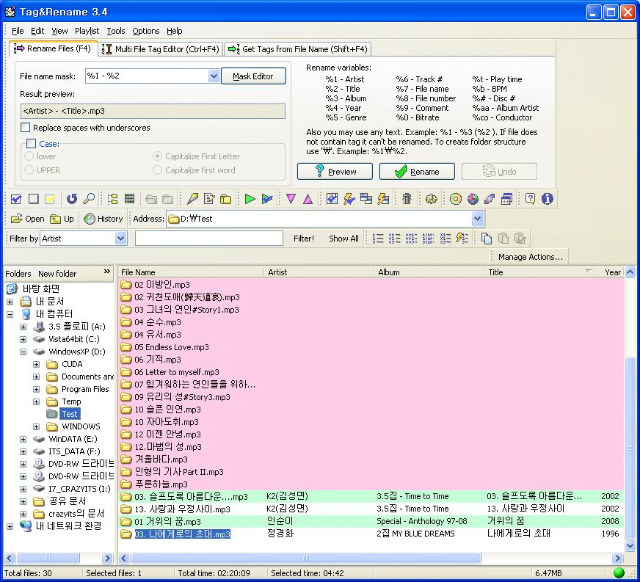Select the UPPER case radio button

(29, 170)
